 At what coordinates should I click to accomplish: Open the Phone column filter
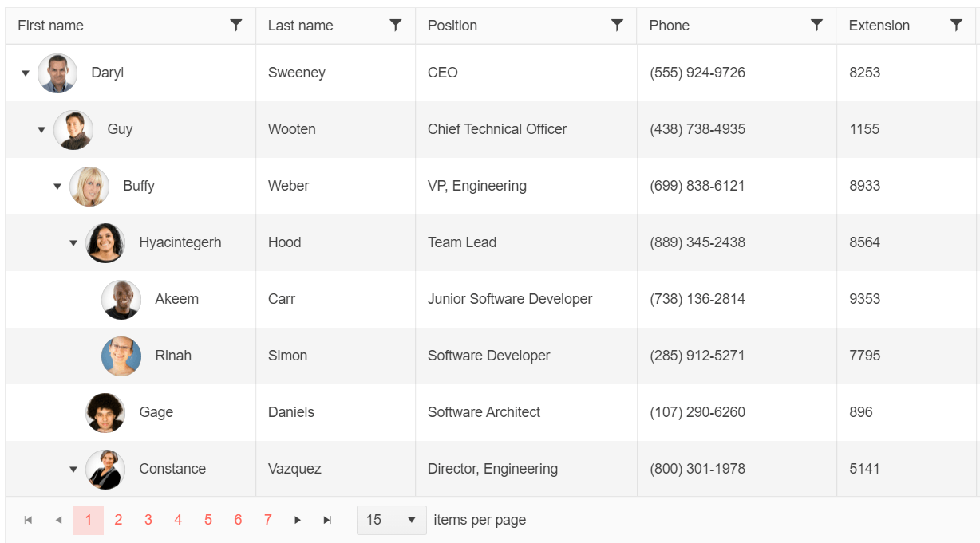(x=816, y=25)
